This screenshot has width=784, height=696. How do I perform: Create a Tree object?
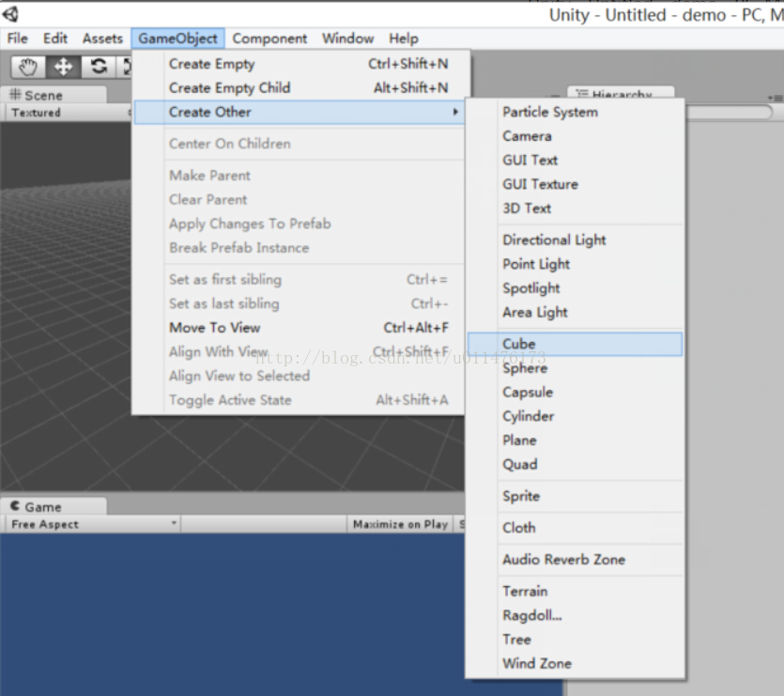tap(575, 640)
